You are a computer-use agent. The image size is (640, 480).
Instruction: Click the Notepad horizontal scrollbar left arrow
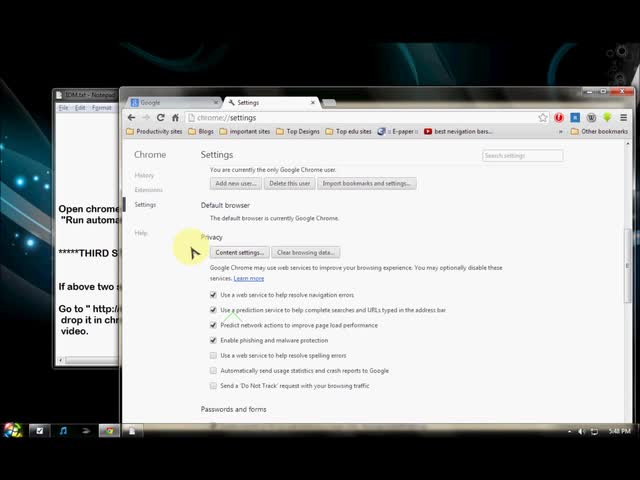click(x=60, y=360)
